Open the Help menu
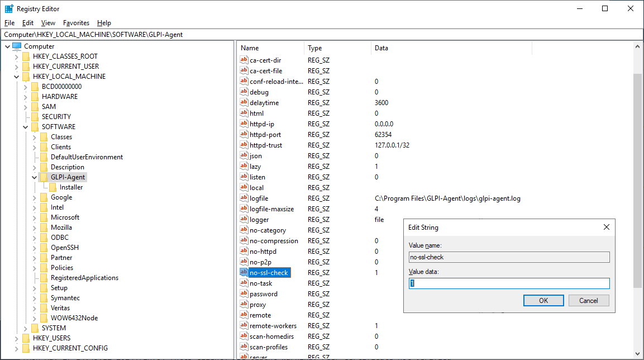Viewport: 644px width, 360px height. pos(104,23)
